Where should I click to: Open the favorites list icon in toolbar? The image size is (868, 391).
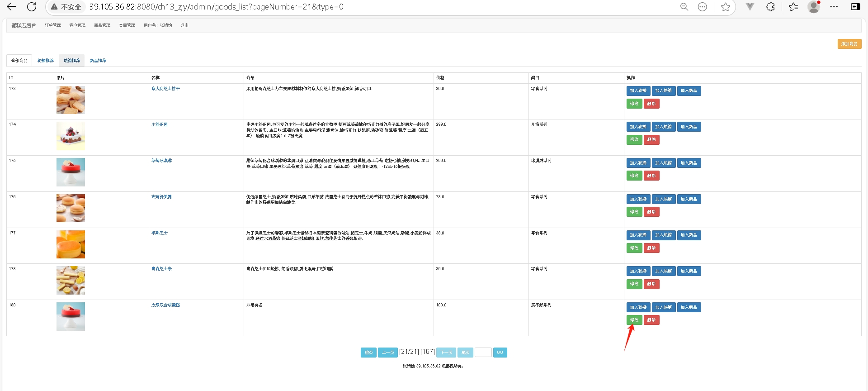[793, 7]
